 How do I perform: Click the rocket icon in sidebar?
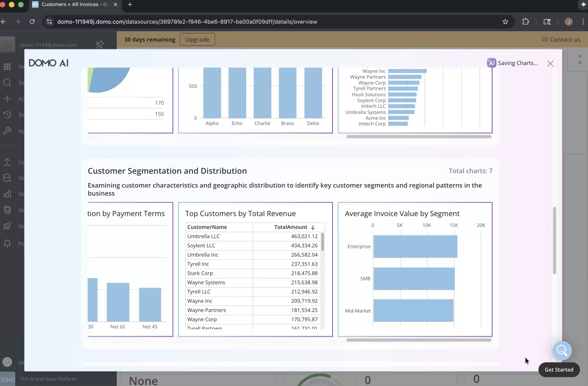[x=7, y=226]
